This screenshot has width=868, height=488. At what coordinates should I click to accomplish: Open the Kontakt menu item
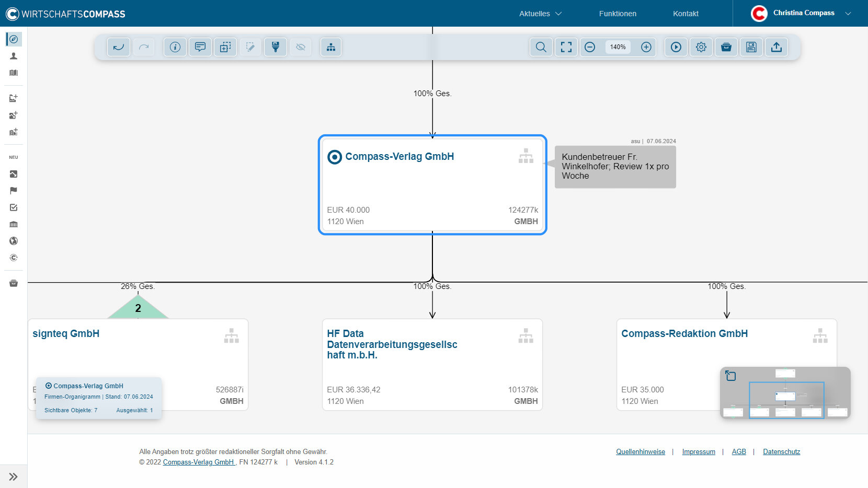click(686, 14)
